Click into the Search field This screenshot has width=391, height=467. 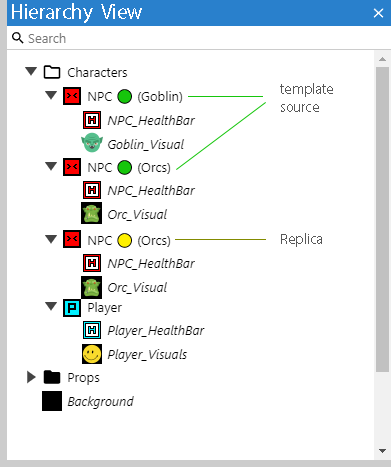tap(200, 38)
